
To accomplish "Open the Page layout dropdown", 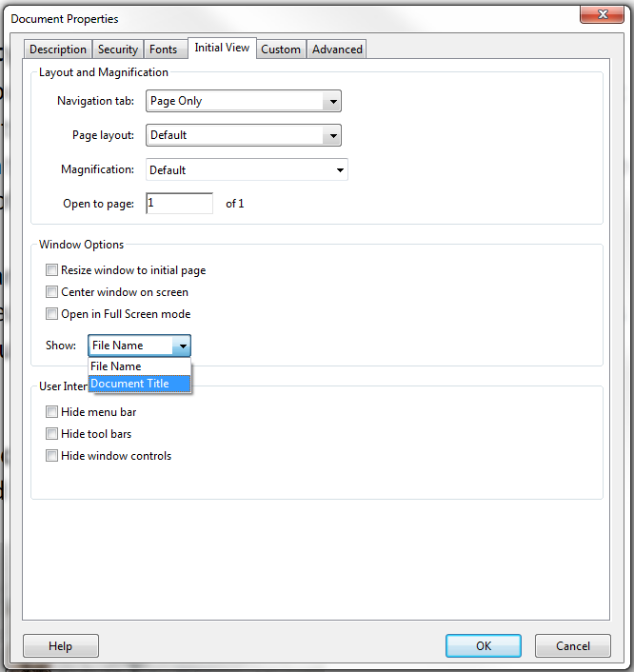I will tap(244, 135).
